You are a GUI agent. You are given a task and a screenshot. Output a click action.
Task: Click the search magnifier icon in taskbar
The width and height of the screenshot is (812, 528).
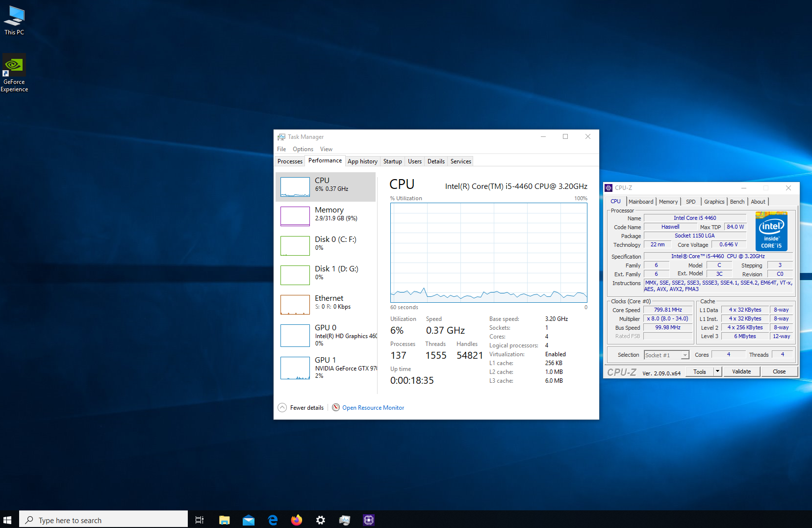(29, 520)
